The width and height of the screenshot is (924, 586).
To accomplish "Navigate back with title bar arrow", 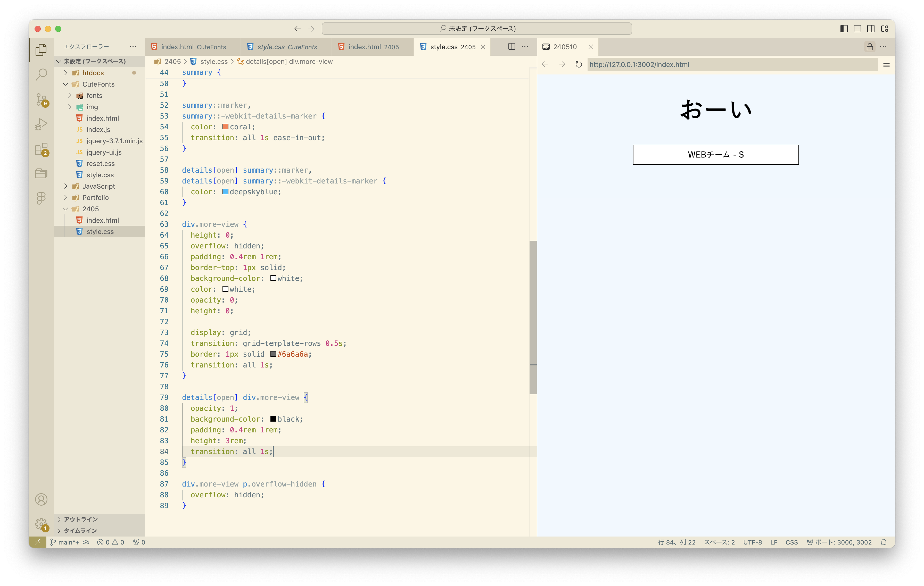I will point(297,29).
